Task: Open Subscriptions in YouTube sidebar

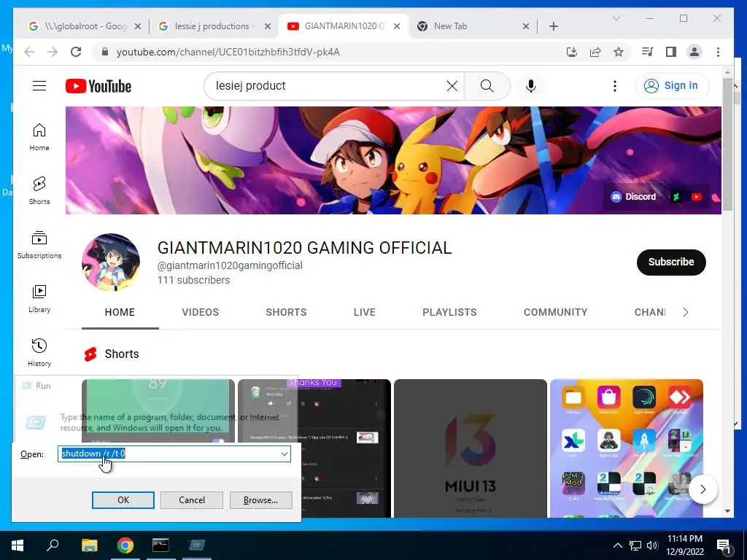Action: click(39, 245)
